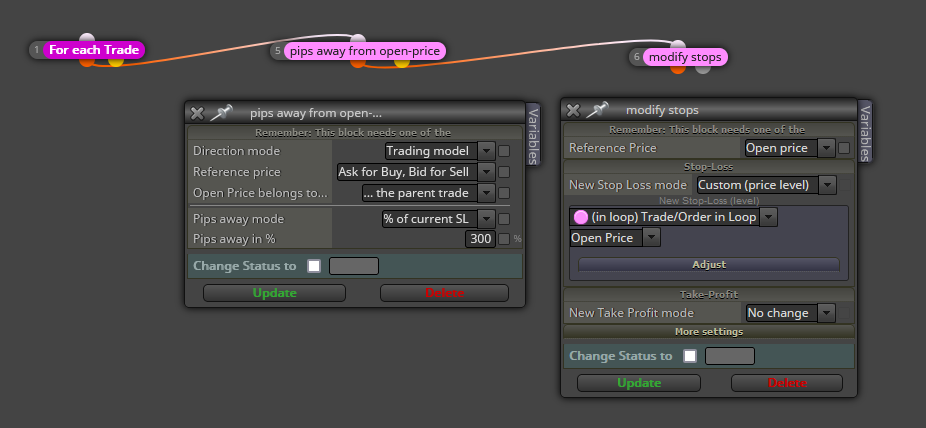Select the modify stops block on canvas
Viewport: 926px width, 428px height.
[685, 57]
